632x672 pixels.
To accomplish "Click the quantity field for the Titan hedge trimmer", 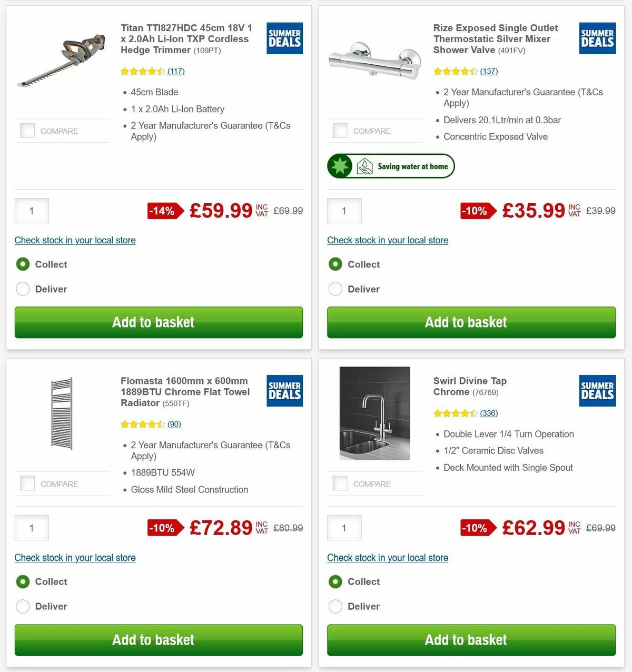I will (32, 211).
